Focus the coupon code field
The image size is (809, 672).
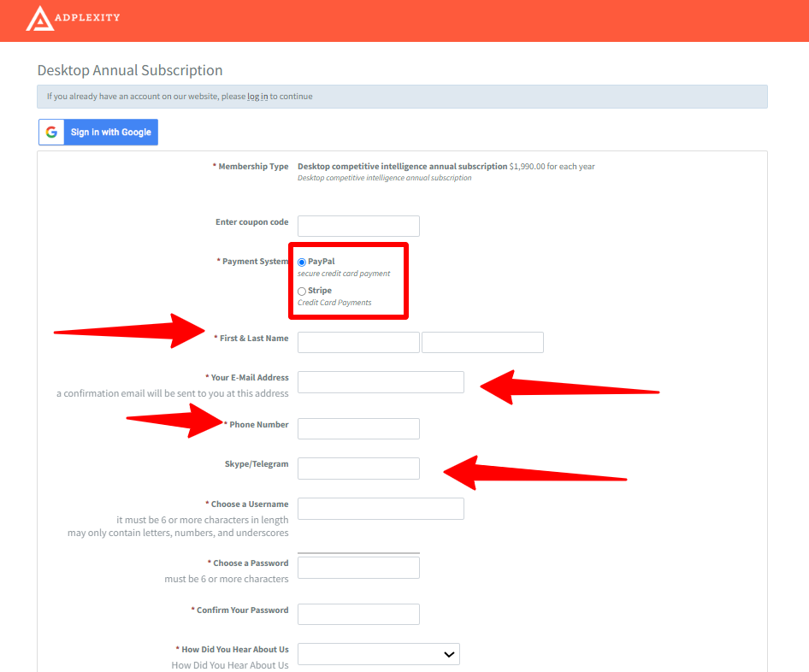[x=358, y=226]
